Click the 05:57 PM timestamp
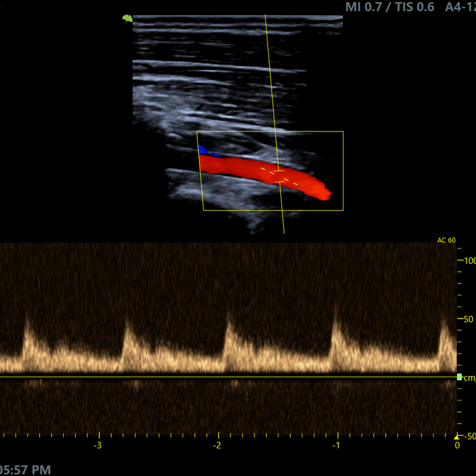476x476 pixels. pyautogui.click(x=25, y=469)
